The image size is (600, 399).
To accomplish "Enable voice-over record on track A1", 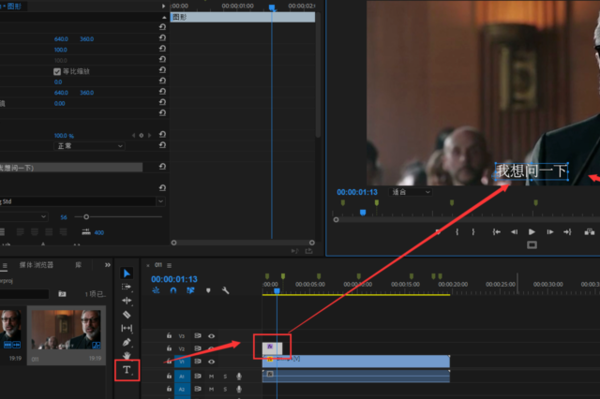I will coord(239,376).
